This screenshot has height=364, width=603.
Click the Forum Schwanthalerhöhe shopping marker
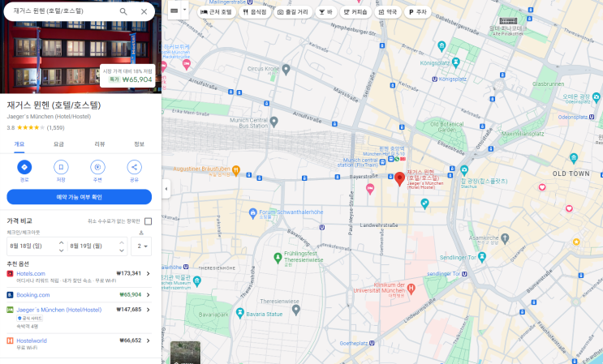[252, 213]
